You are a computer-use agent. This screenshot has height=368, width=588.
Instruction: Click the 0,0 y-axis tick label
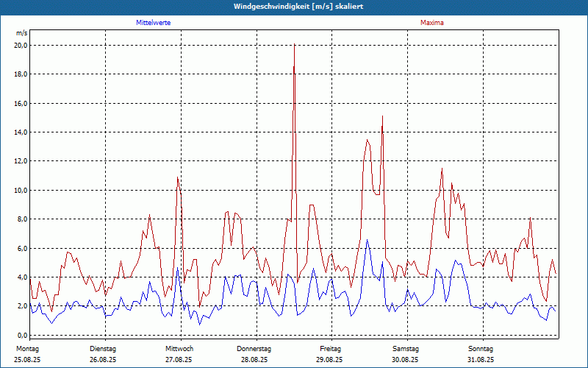point(22,335)
